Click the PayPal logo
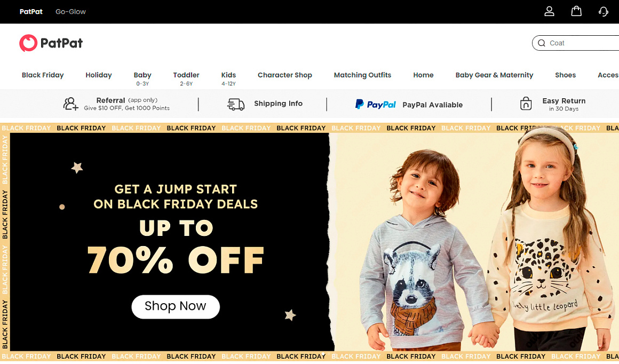Screen dimensions: 619x364 pyautogui.click(x=376, y=104)
